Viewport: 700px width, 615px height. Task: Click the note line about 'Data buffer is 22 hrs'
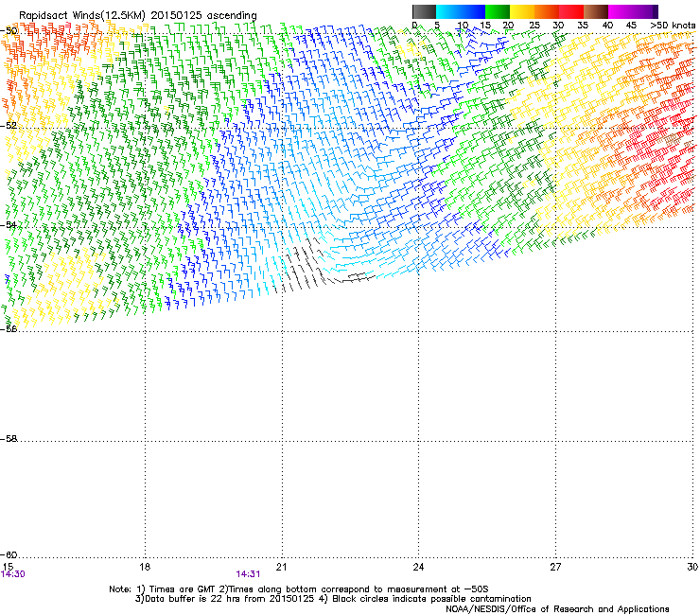click(x=333, y=599)
